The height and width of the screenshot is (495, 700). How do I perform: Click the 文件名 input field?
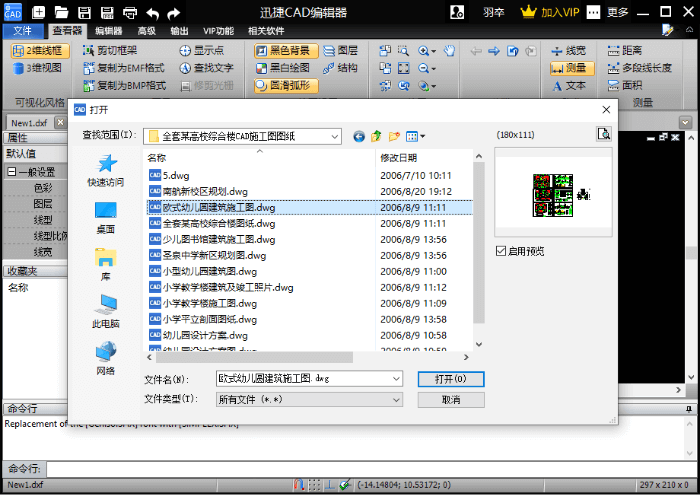(x=304, y=379)
